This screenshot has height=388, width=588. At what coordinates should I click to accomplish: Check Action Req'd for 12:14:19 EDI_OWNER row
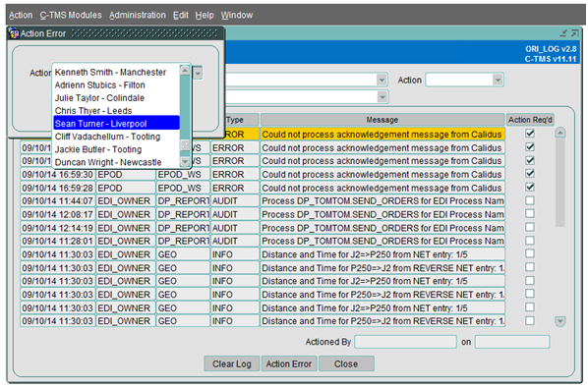click(x=530, y=227)
